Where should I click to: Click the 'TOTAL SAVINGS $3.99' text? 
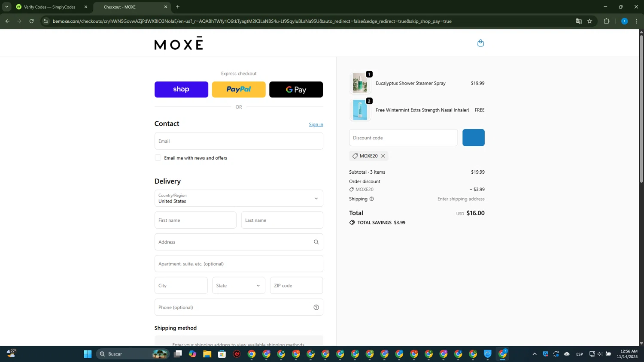381,223
